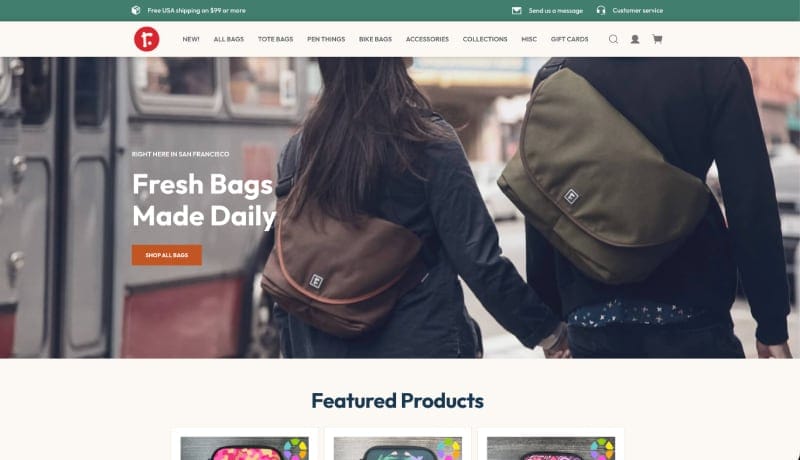This screenshot has width=800, height=460.
Task: Open the BIKE BAGS menu
Action: [x=375, y=39]
